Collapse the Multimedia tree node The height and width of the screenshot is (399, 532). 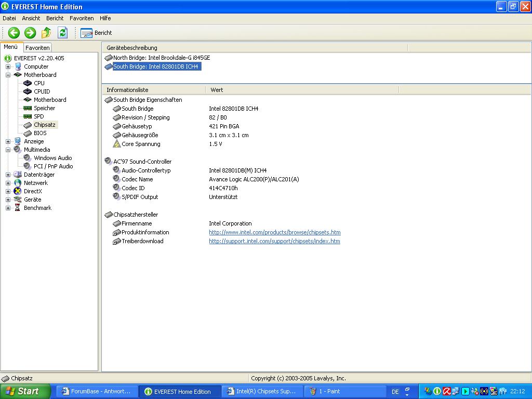pos(8,150)
